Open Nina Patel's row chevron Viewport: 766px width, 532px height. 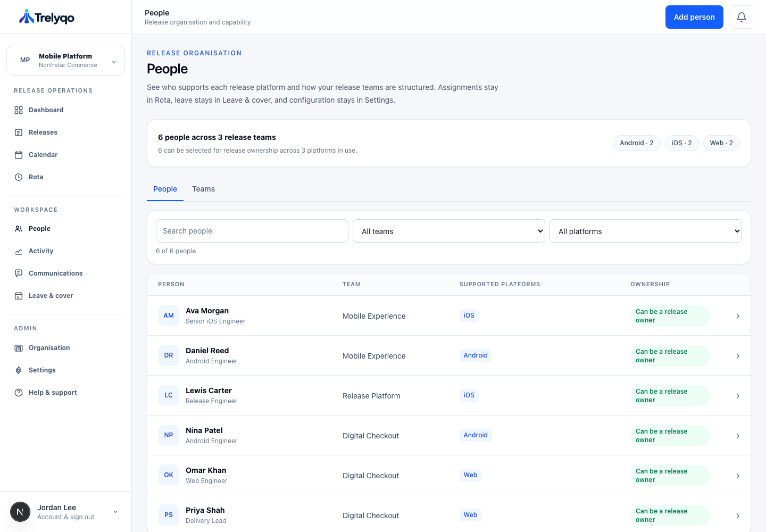pos(738,436)
